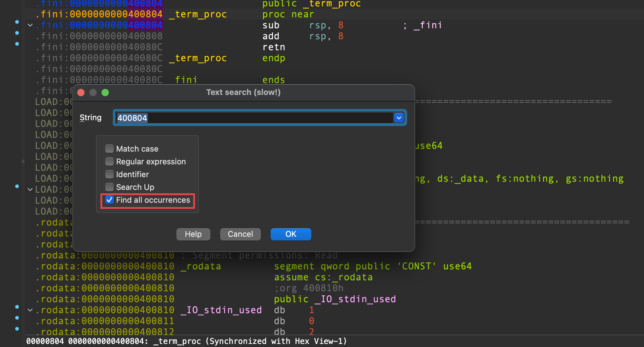This screenshot has width=644, height=347.
Task: Collapse the _term_proc function chevron
Action: [x=30, y=25]
